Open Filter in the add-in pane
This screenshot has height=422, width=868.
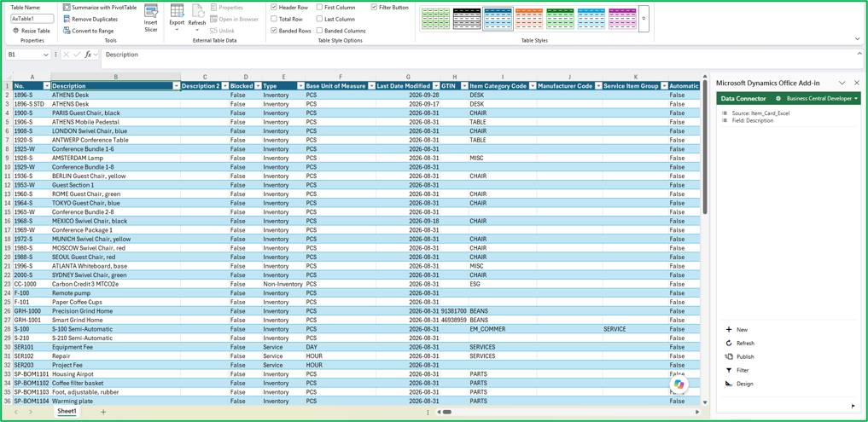pyautogui.click(x=737, y=371)
